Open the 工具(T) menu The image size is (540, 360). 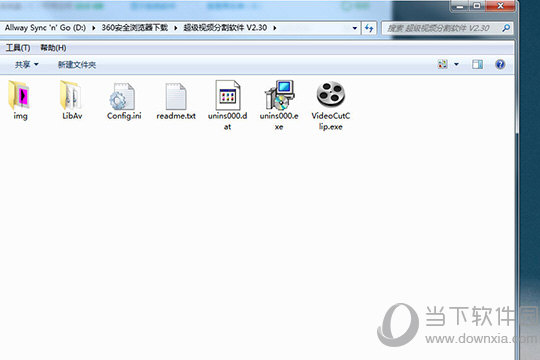point(18,48)
